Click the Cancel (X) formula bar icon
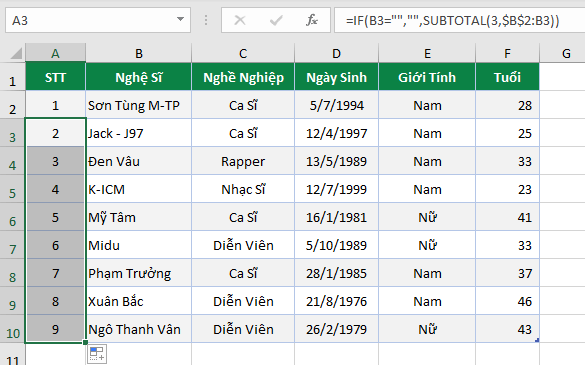This screenshot has width=585, height=365. pos(240,20)
